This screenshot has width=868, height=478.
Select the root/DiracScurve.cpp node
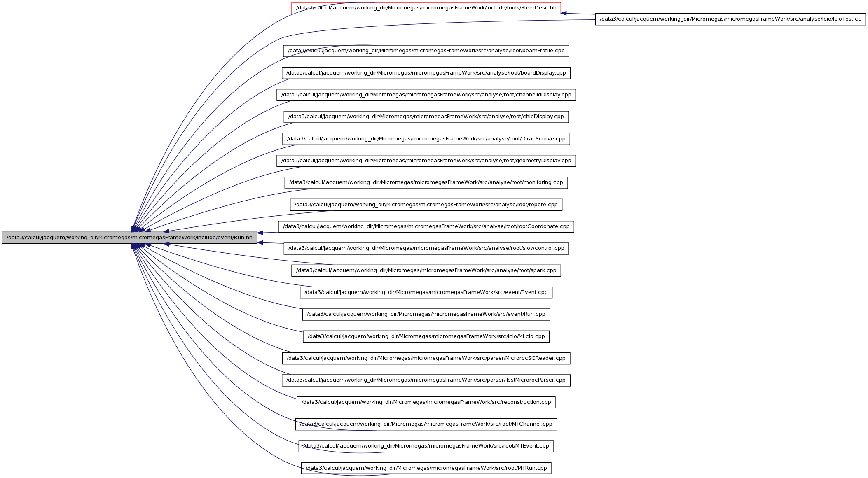426,139
